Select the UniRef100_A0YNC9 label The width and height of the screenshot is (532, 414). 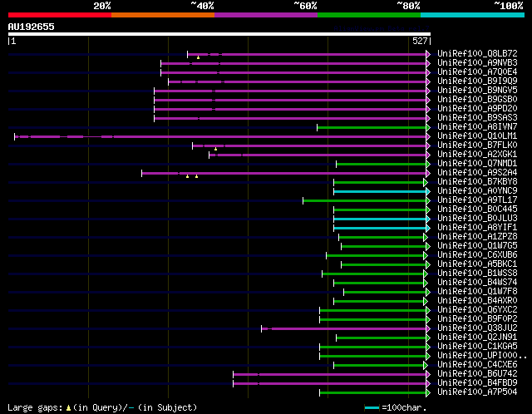click(477, 191)
